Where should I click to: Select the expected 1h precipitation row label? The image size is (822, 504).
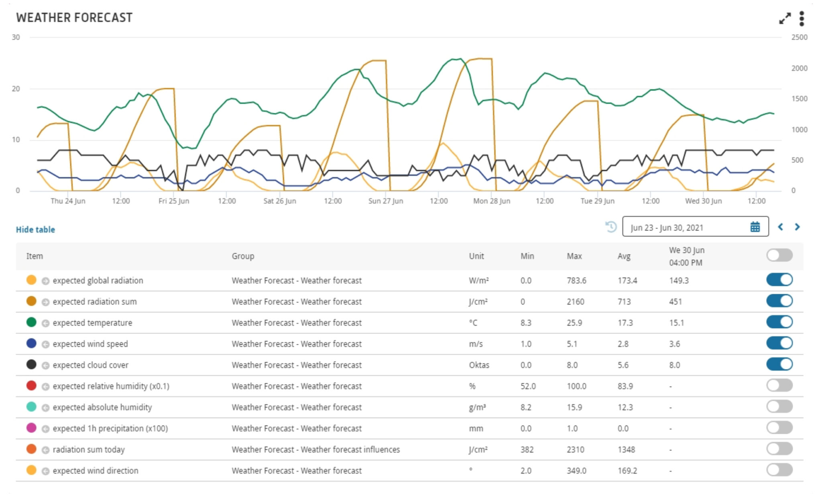tap(110, 429)
